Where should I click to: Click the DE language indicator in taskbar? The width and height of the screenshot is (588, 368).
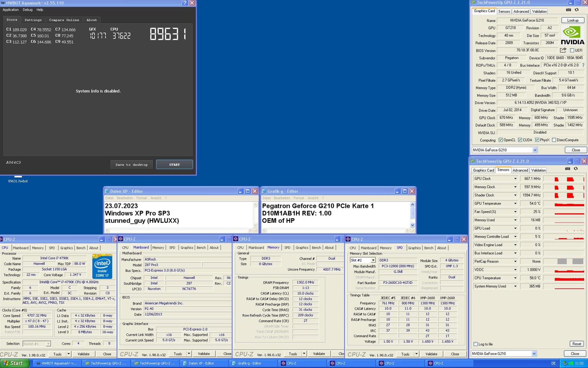(x=553, y=363)
